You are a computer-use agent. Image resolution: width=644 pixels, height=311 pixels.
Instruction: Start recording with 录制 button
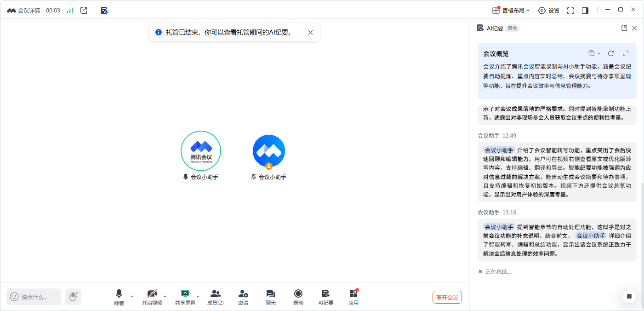(x=298, y=297)
